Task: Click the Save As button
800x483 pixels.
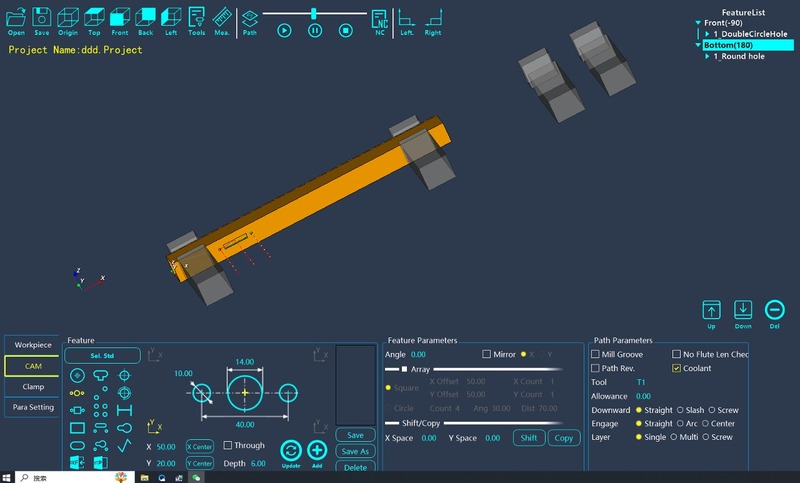Action: pos(356,451)
